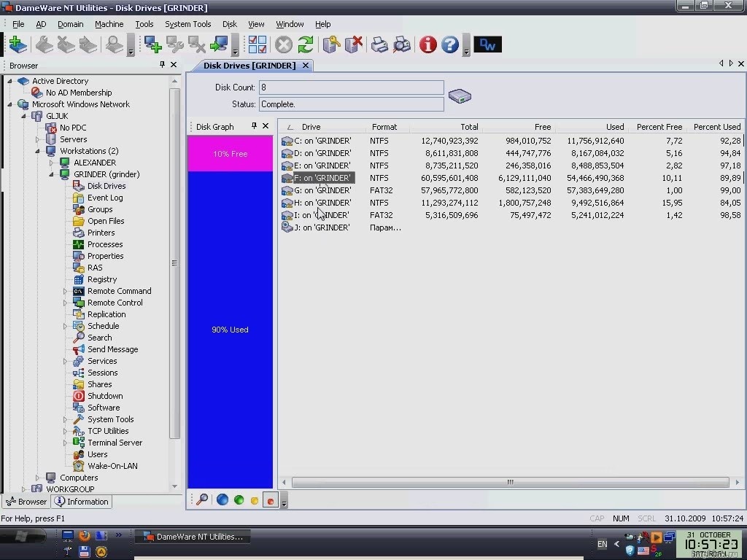
Task: Select Send Message in tree
Action: click(113, 349)
